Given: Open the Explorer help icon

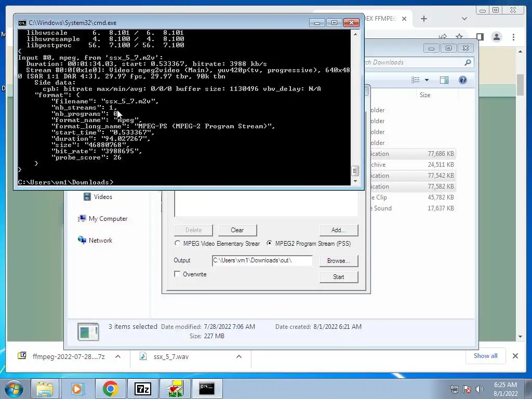Looking at the screenshot, I should point(463,80).
